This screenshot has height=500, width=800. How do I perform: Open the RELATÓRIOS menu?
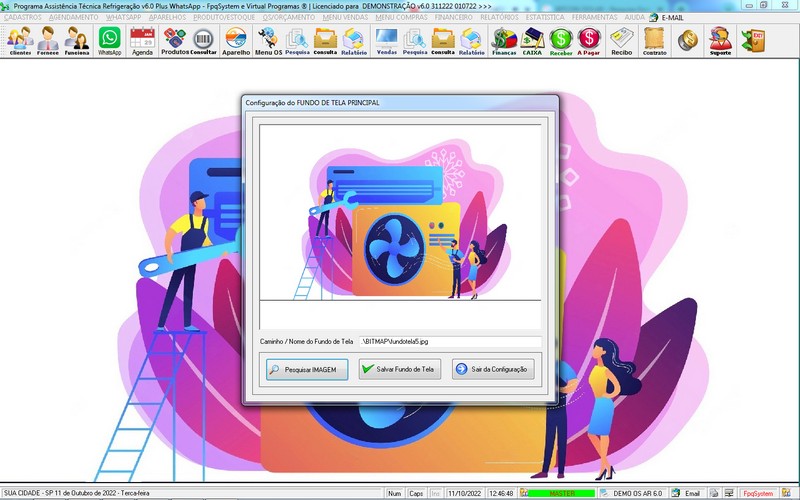tap(499, 17)
